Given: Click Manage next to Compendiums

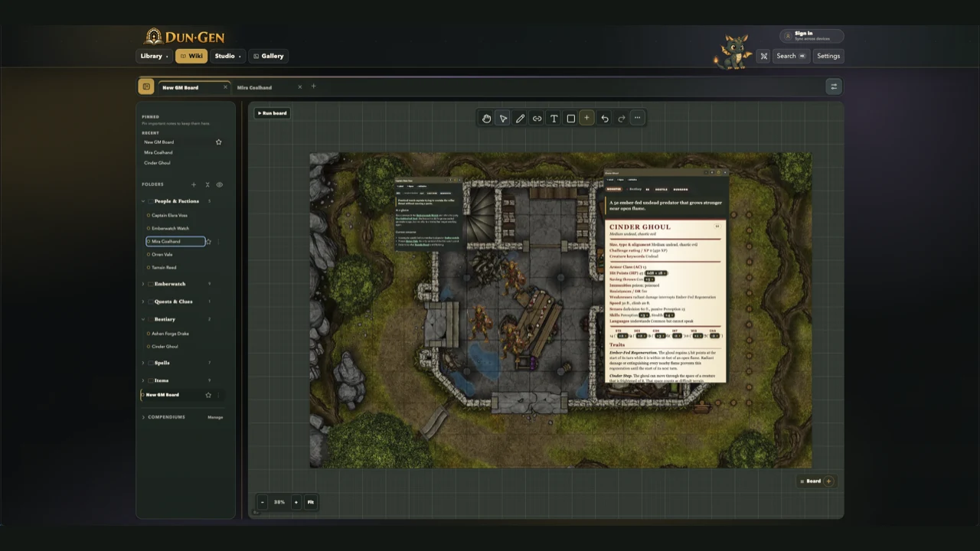Looking at the screenshot, I should pyautogui.click(x=215, y=417).
